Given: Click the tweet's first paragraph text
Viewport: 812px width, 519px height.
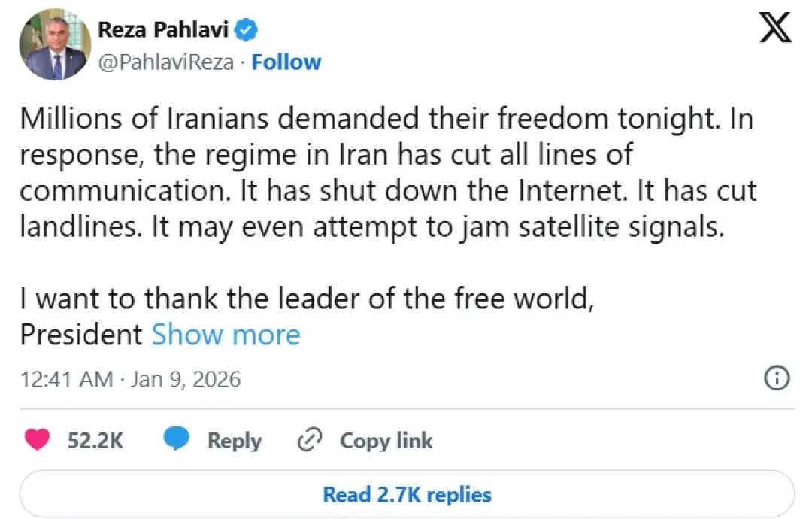Looking at the screenshot, I should [x=376, y=173].
